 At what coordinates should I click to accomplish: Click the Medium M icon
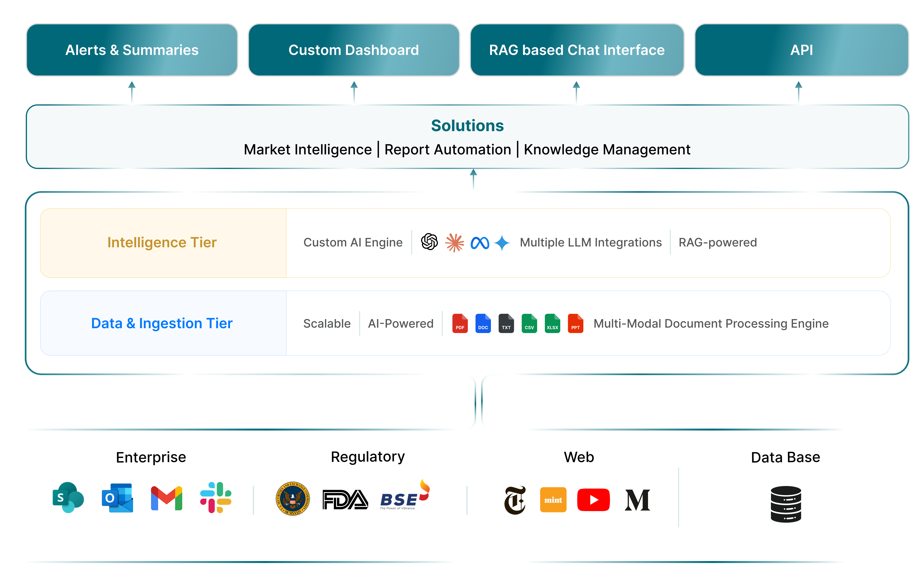pyautogui.click(x=637, y=500)
